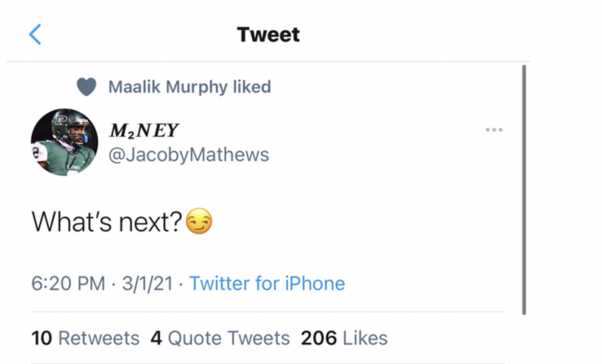The height and width of the screenshot is (364, 602).
Task: Open the three-dot more options menu
Action: [494, 130]
